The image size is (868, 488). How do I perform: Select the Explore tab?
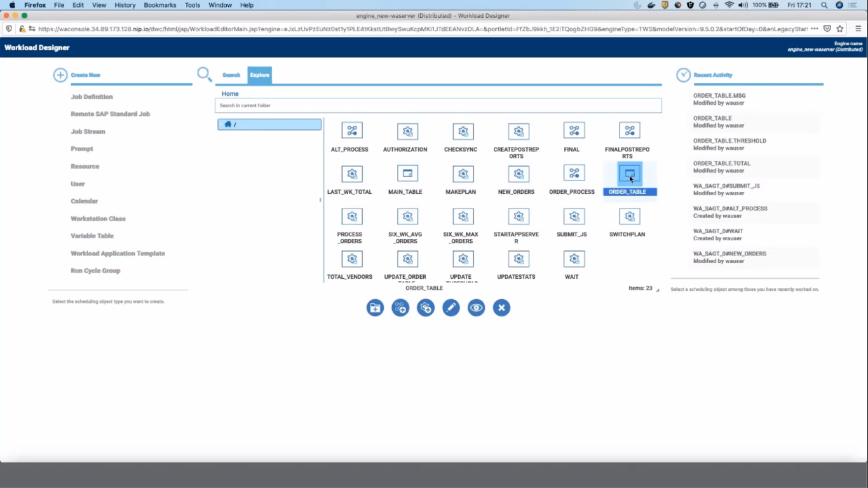click(x=259, y=75)
